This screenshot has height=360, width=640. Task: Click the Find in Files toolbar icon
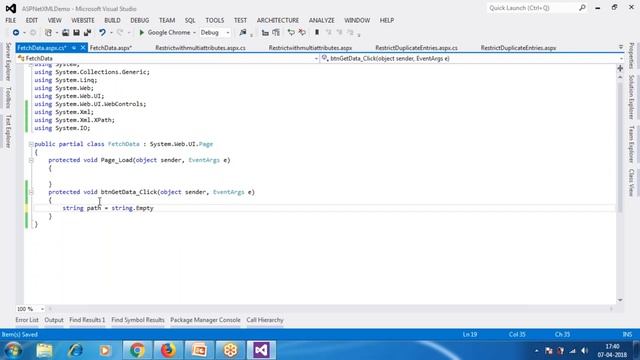pos(243,33)
